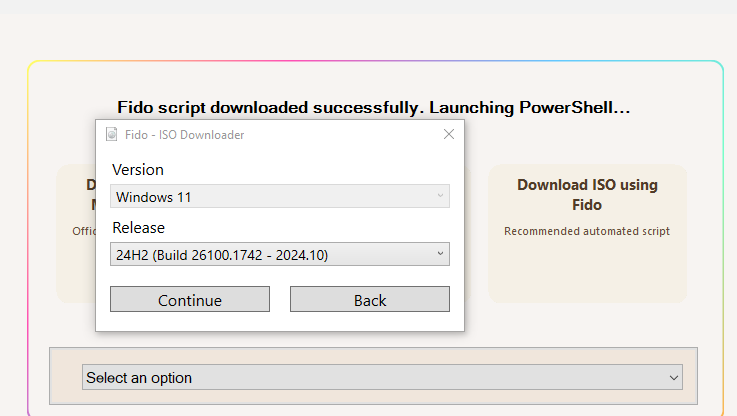Click the Continue button in Fido dialog
The height and width of the screenshot is (416, 737).
[x=190, y=299]
